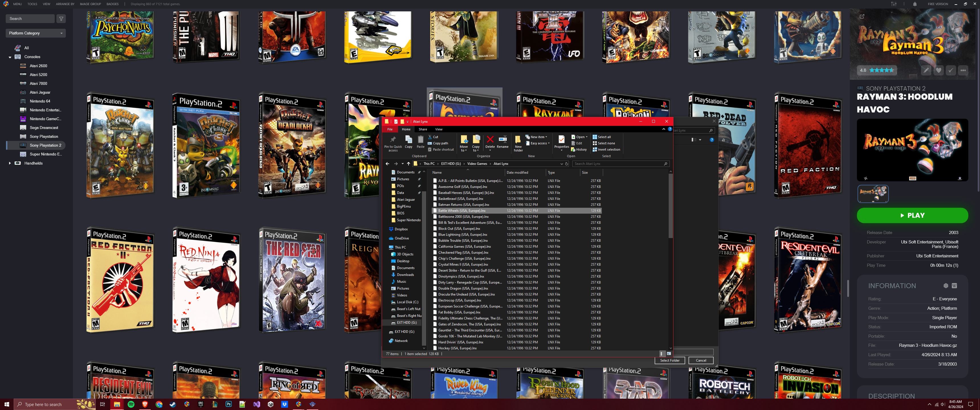
Task: Click the Windows Start button
Action: click(x=7, y=404)
